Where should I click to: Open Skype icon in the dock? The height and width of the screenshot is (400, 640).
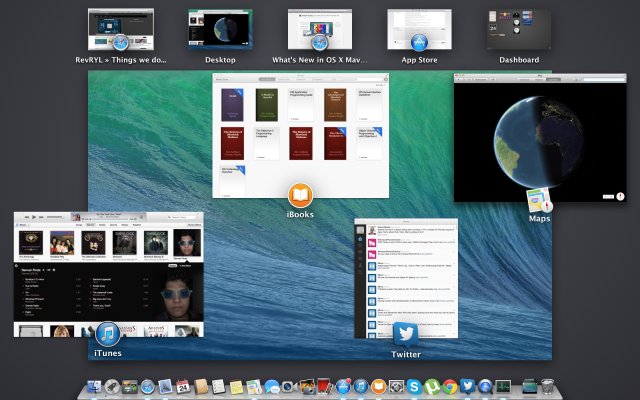pos(414,386)
